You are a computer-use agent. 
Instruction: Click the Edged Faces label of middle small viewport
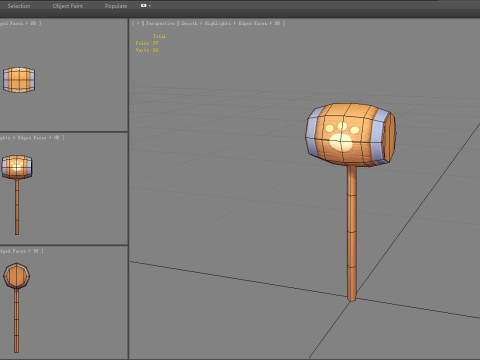[33, 138]
